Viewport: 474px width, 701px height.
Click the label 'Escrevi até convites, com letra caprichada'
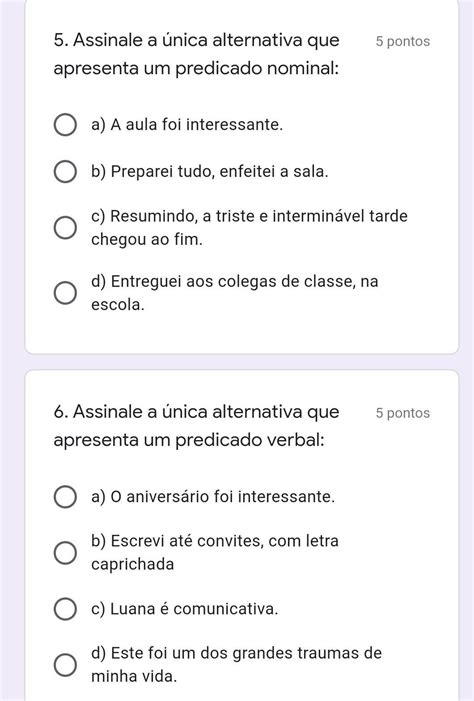coord(215,553)
